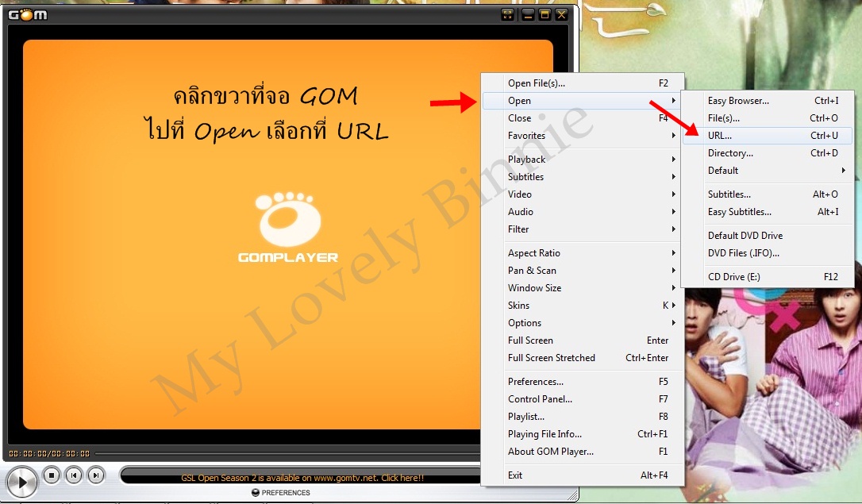Click the GSL Open Season 2 ticker link
The image size is (862, 504).
point(302,478)
